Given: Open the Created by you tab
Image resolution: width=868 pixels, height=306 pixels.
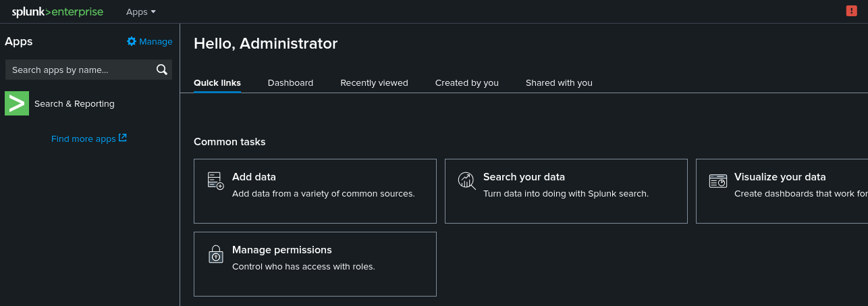Looking at the screenshot, I should 467,82.
